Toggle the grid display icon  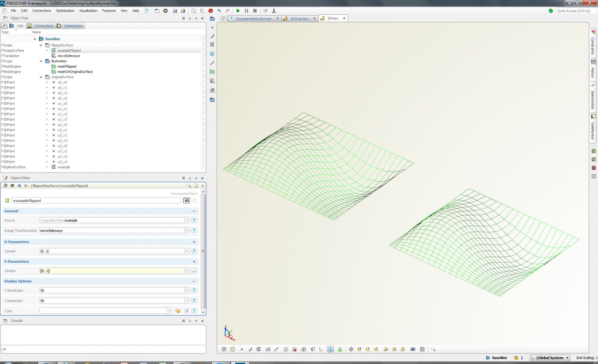(x=422, y=349)
